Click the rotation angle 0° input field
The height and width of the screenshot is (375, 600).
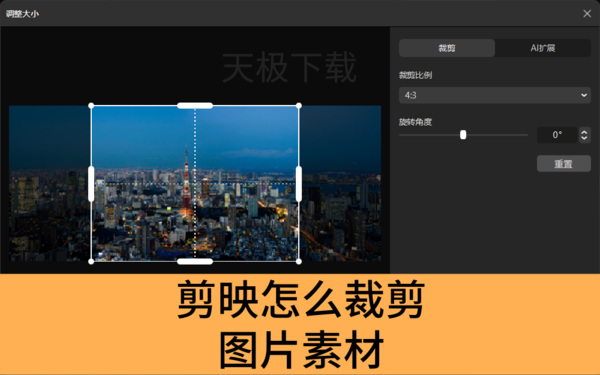tap(557, 135)
